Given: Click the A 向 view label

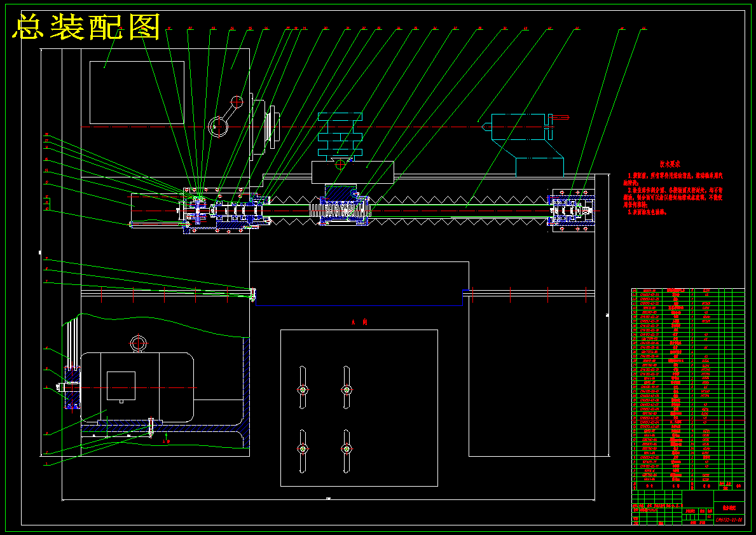Looking at the screenshot, I should 359,322.
